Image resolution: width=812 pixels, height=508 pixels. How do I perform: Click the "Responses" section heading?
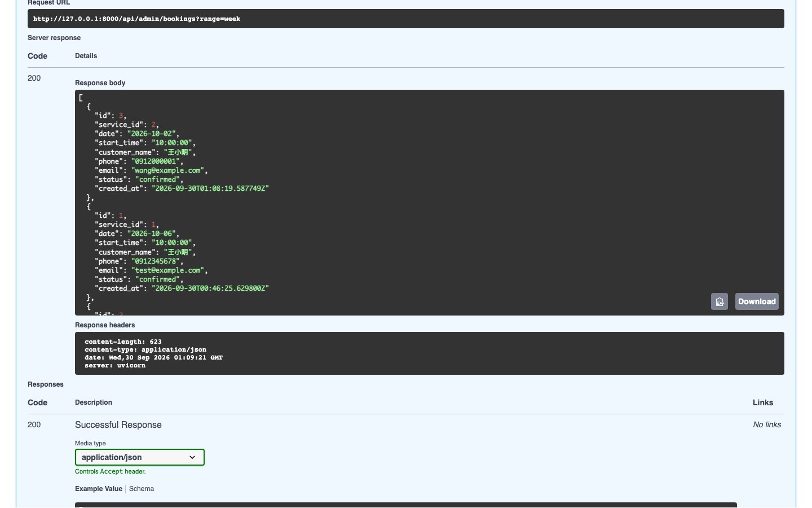click(46, 384)
